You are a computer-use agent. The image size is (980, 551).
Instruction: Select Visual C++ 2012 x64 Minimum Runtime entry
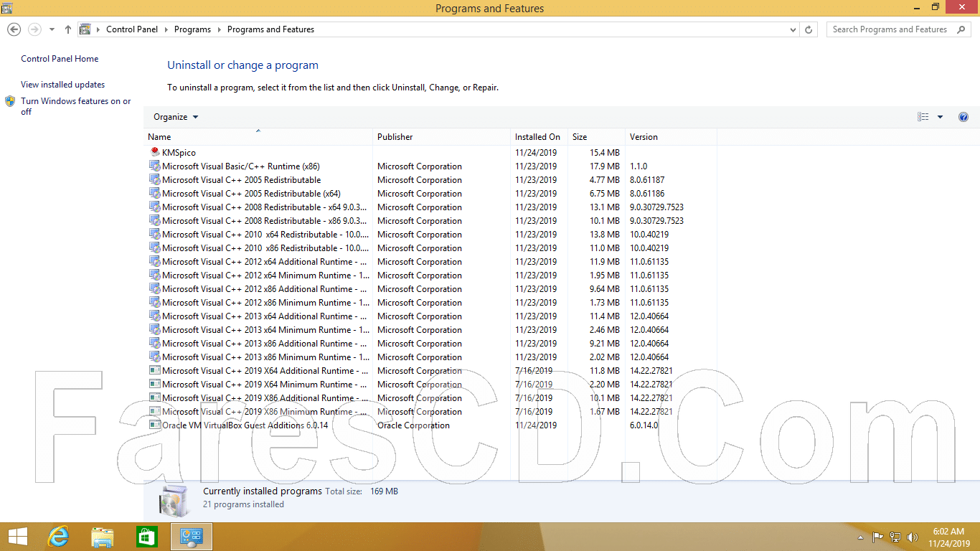click(x=265, y=275)
